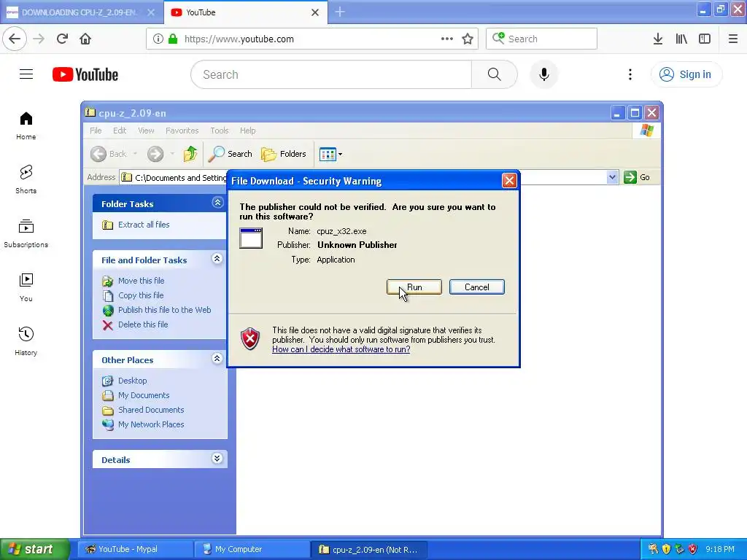
Task: Click the Sign in button on YouTube
Action: click(x=686, y=75)
